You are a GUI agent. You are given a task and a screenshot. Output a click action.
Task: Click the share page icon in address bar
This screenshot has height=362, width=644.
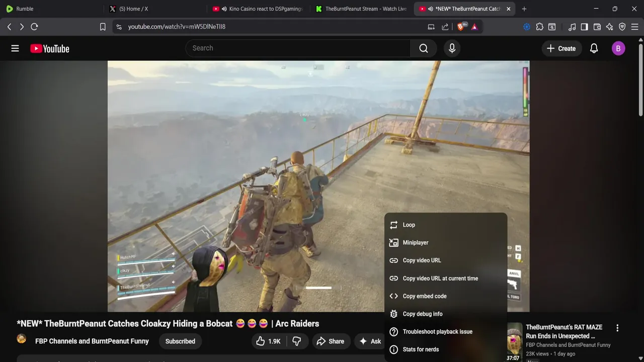coord(445,27)
